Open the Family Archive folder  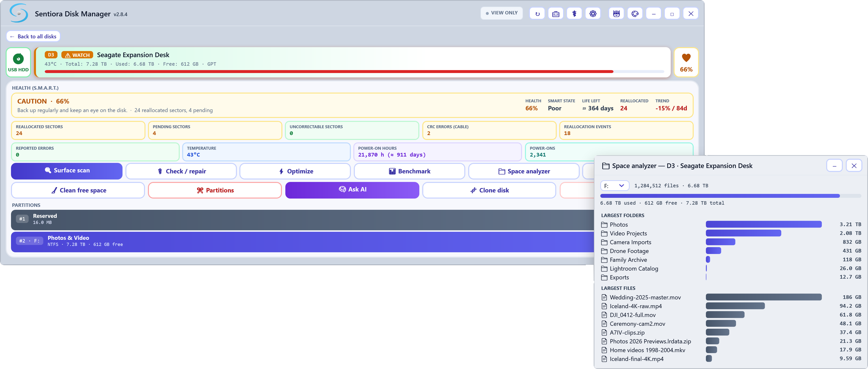[x=731, y=260]
